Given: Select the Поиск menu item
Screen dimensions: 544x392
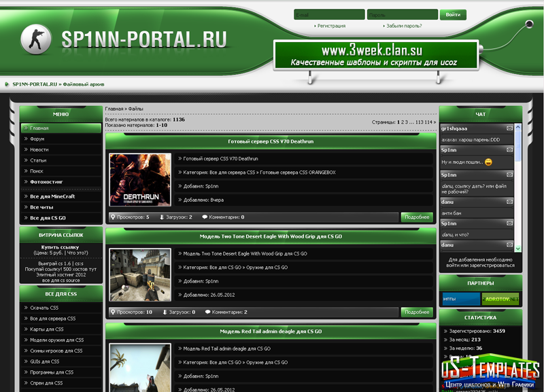Looking at the screenshot, I should (61, 171).
